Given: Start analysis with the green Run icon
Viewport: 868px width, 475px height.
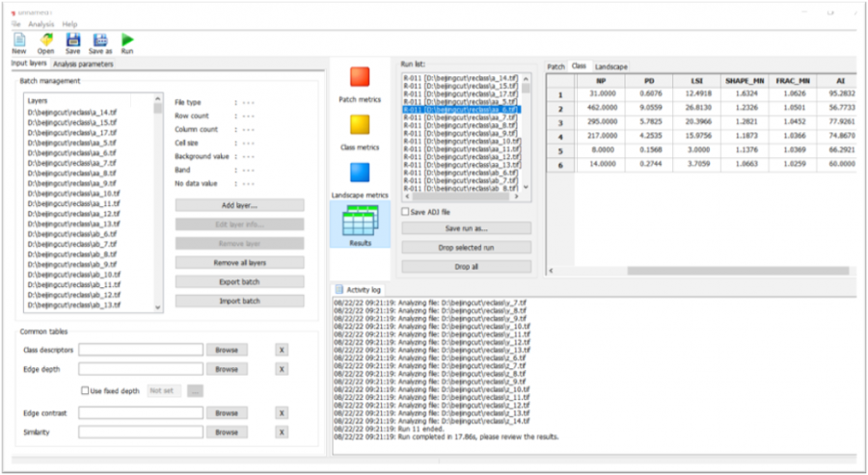Looking at the screenshot, I should tap(127, 40).
